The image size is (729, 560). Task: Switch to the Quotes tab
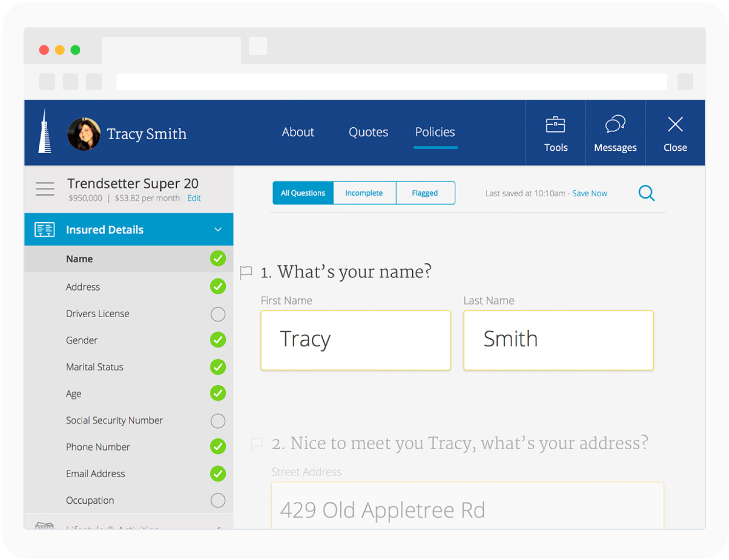pyautogui.click(x=368, y=132)
